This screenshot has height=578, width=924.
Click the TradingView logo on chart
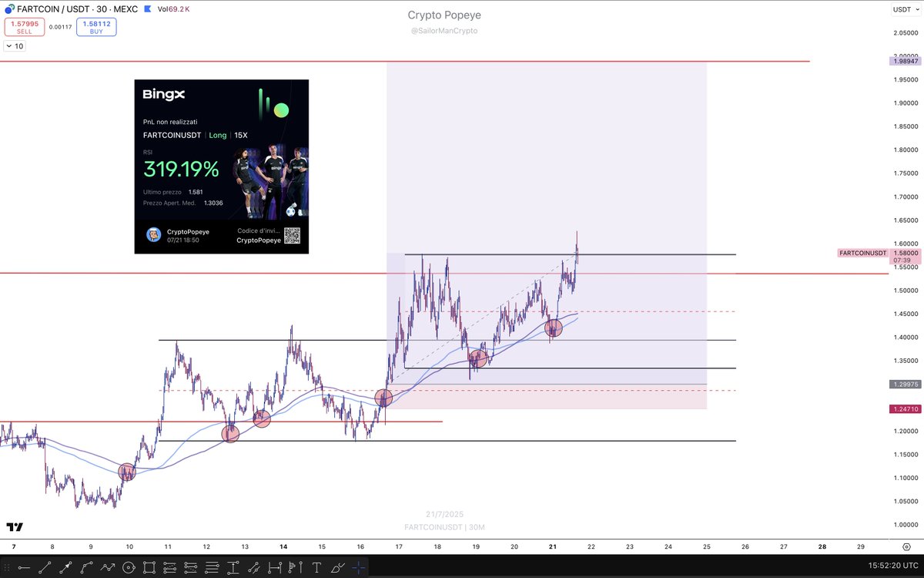pos(15,527)
